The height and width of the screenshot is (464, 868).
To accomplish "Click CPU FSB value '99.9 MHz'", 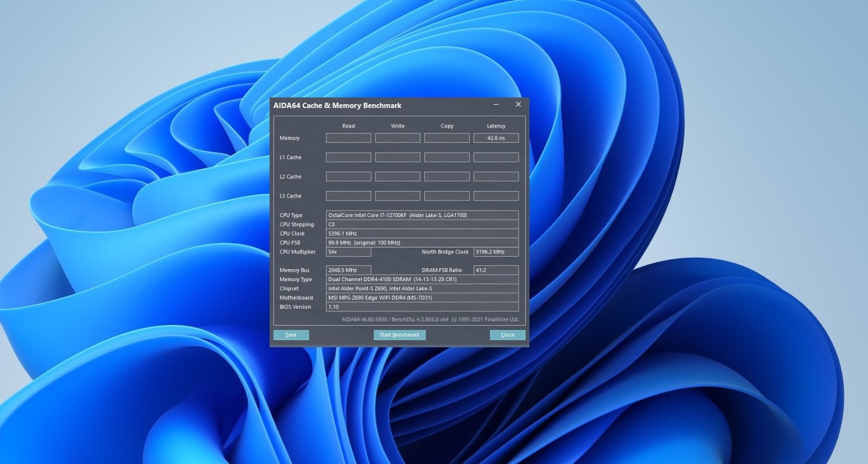I will pos(422,243).
